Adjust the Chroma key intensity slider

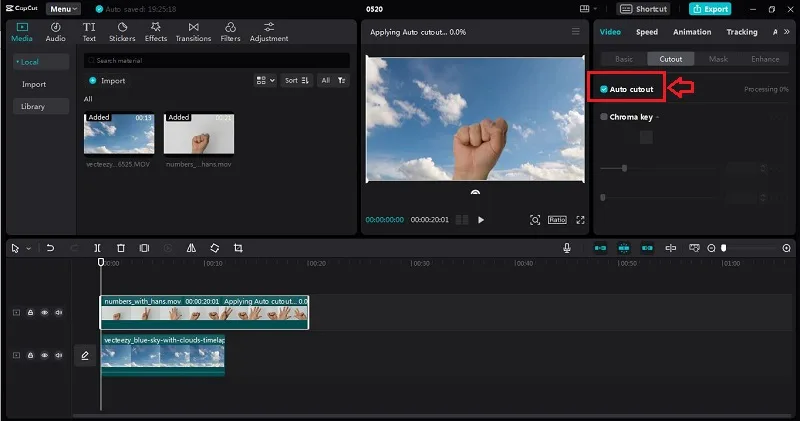click(x=624, y=168)
